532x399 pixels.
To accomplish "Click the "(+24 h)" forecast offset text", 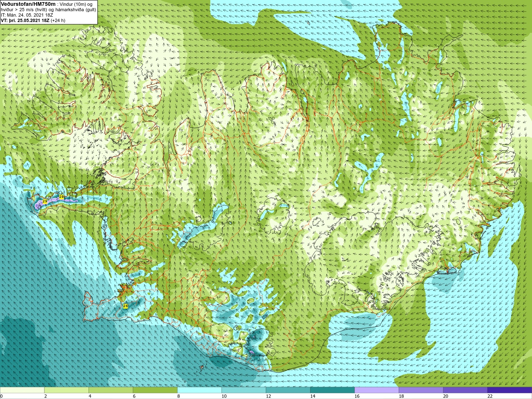I will [x=58, y=20].
